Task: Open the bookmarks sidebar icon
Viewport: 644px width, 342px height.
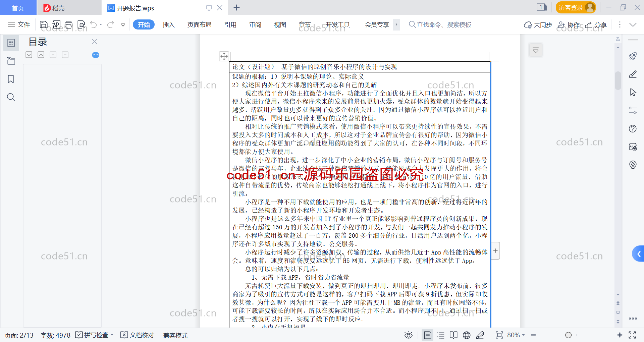Action: point(11,79)
